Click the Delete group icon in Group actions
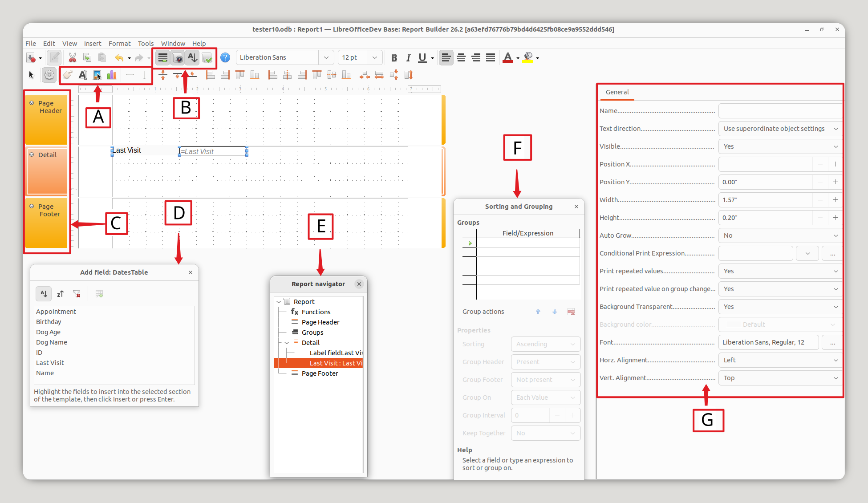This screenshot has height=503, width=868. click(x=571, y=312)
